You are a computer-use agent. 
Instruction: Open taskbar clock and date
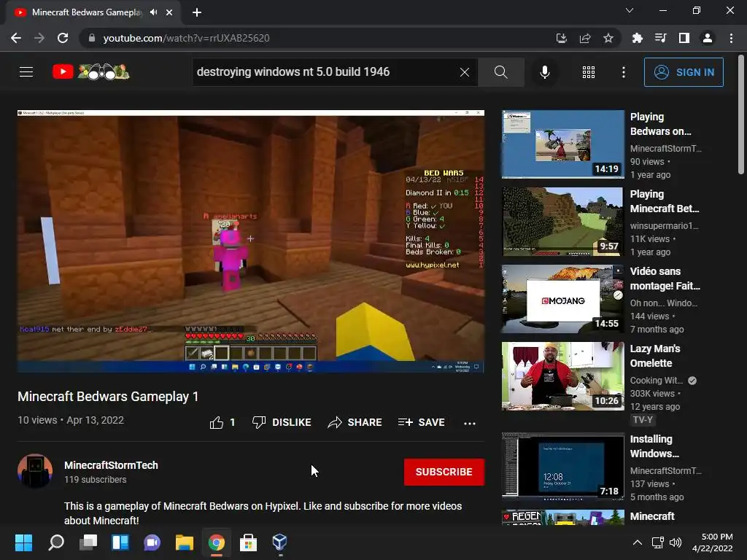pyautogui.click(x=712, y=542)
